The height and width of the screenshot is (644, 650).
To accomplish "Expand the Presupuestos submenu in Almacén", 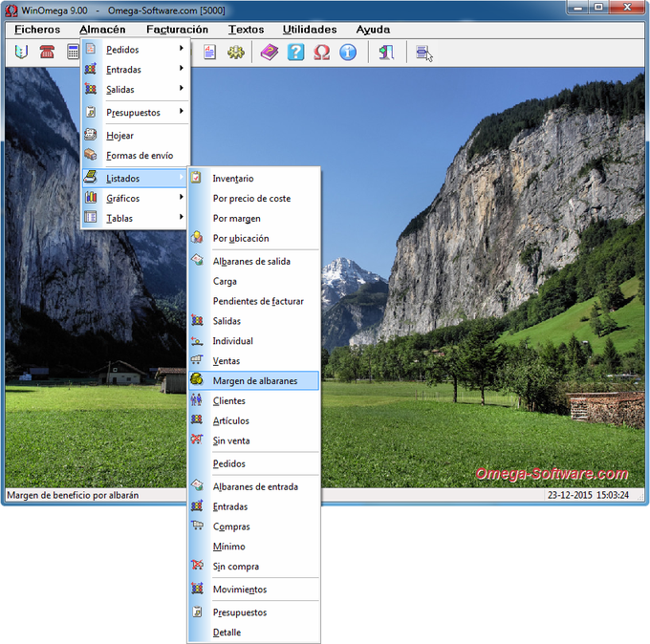I will 182,111.
